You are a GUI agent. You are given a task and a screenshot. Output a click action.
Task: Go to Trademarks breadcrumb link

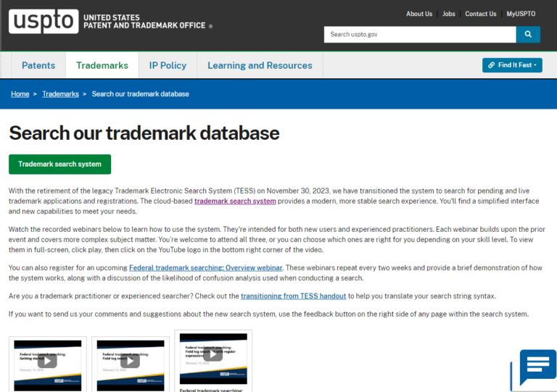60,94
